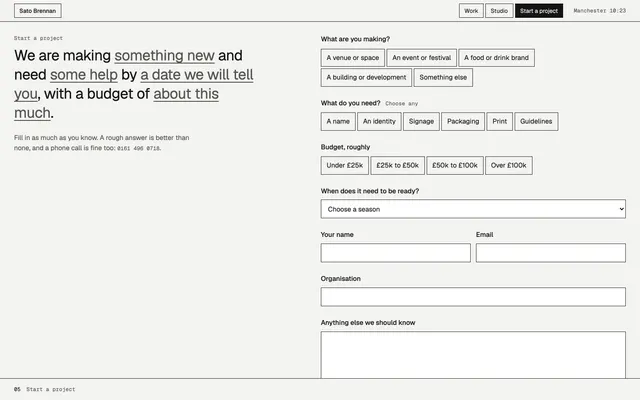Toggle 'An identity' need chip
Viewport: 640px width, 400px height.
pos(379,122)
